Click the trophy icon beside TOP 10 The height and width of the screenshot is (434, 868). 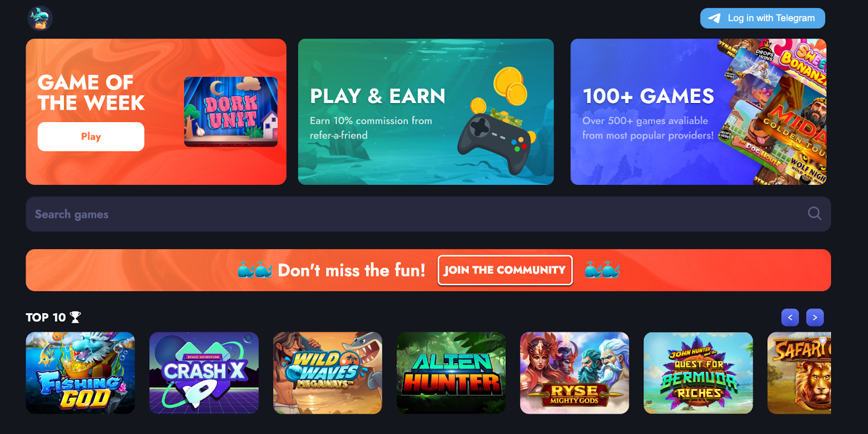pyautogui.click(x=75, y=317)
